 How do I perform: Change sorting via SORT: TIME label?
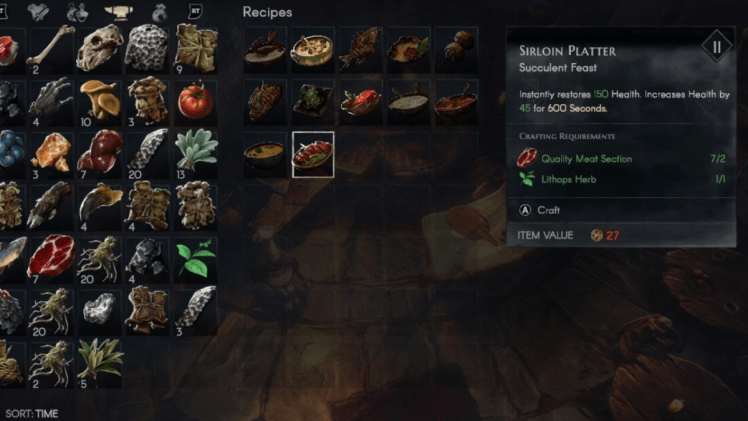tap(31, 413)
